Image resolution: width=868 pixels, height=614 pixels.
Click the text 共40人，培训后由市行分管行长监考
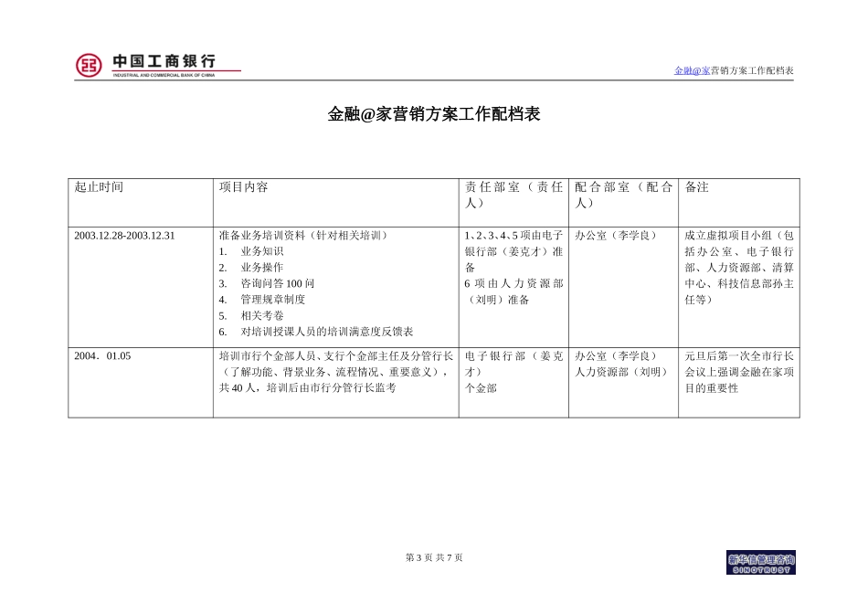point(307,388)
